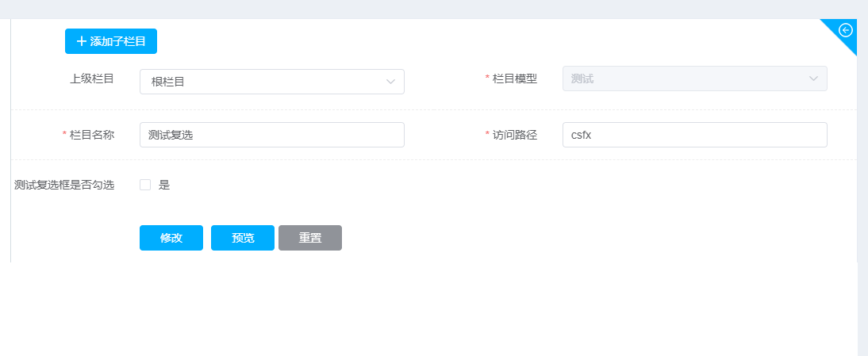
Task: Open the 测试 model select box
Action: 682,78
